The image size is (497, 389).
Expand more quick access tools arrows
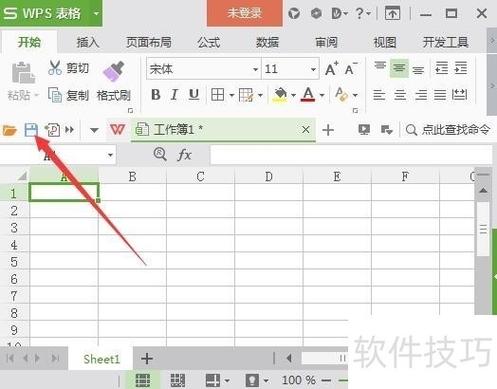pos(70,129)
